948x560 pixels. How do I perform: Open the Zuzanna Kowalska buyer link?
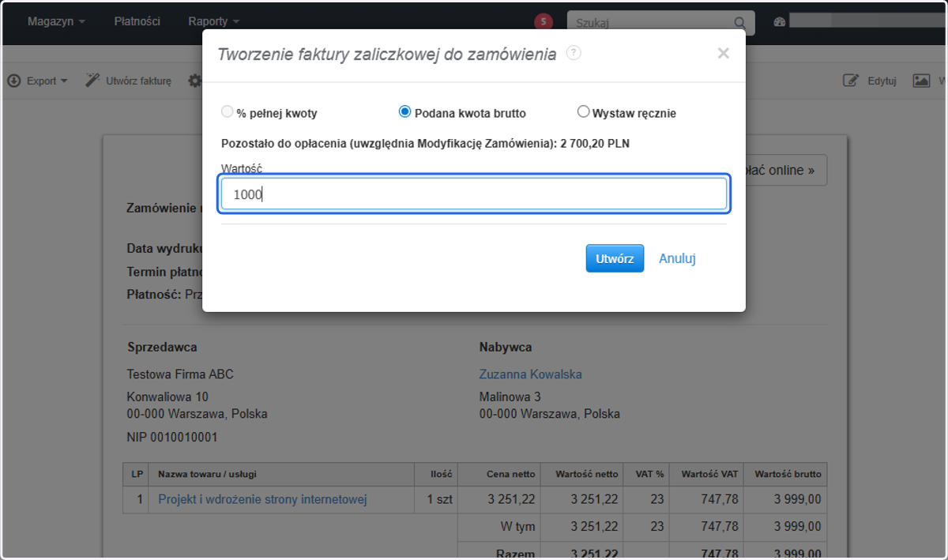pos(531,374)
